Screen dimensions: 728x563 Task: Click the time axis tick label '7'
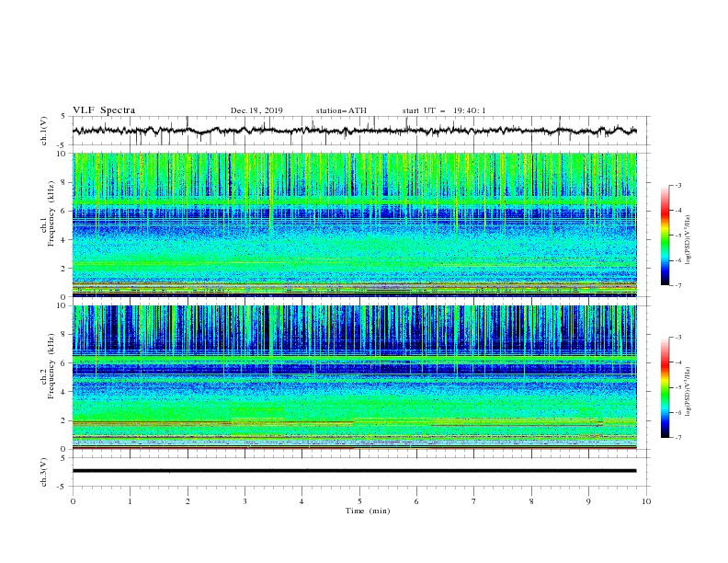click(474, 501)
